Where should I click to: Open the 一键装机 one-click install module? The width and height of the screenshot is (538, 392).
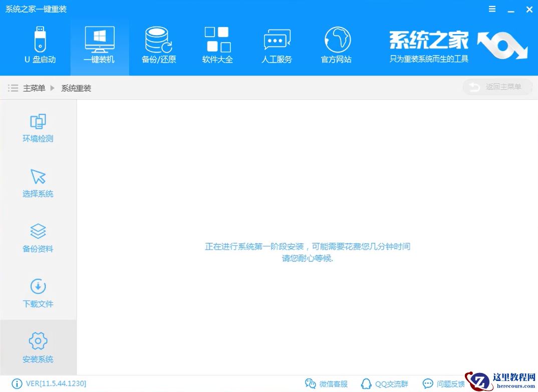pyautogui.click(x=99, y=45)
